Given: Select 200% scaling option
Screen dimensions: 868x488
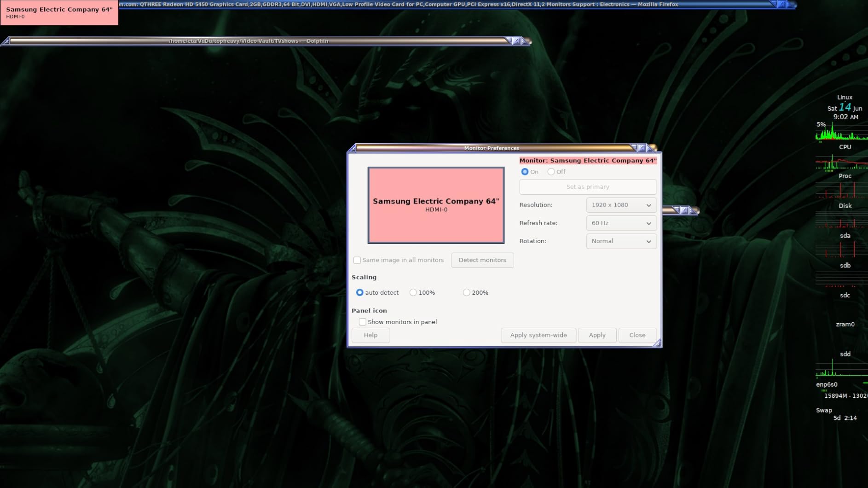Looking at the screenshot, I should pyautogui.click(x=466, y=293).
